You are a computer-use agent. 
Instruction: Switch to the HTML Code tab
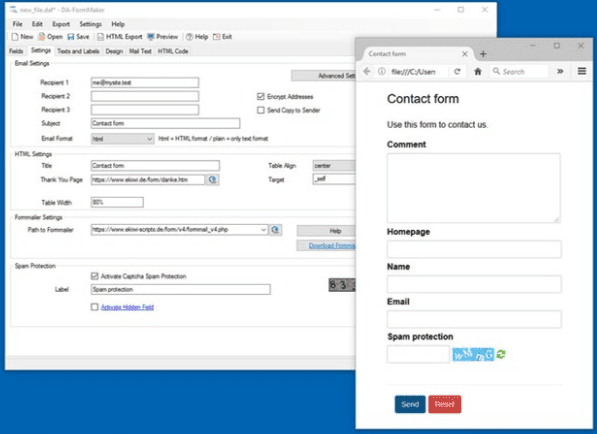click(x=173, y=51)
